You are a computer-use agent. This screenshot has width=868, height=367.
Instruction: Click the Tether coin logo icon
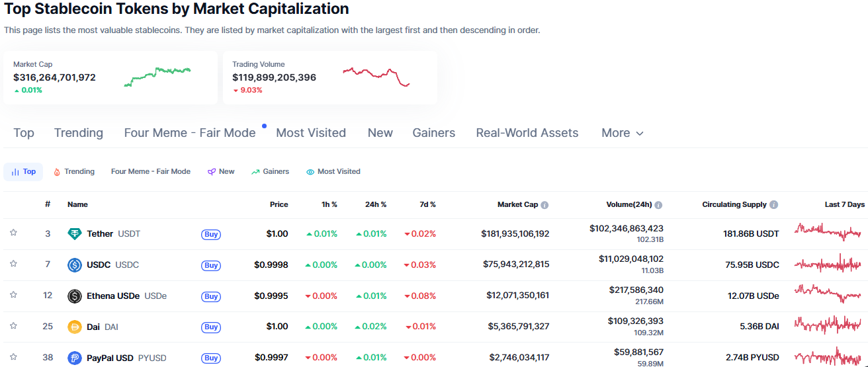75,234
